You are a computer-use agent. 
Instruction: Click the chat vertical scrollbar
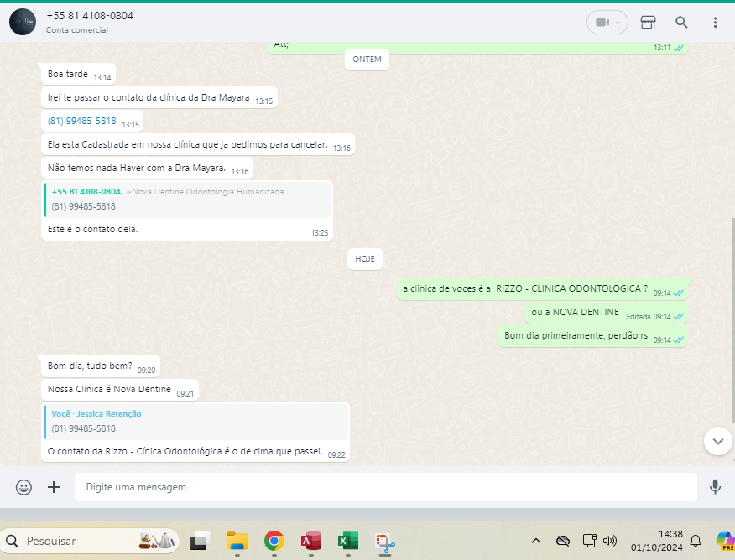(733, 320)
